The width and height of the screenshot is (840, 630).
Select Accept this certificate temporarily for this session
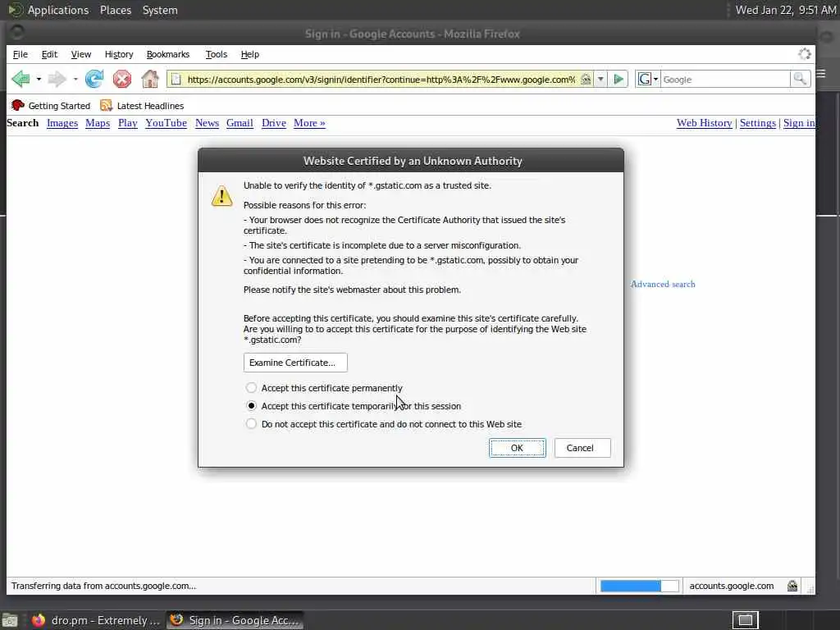[x=251, y=405]
